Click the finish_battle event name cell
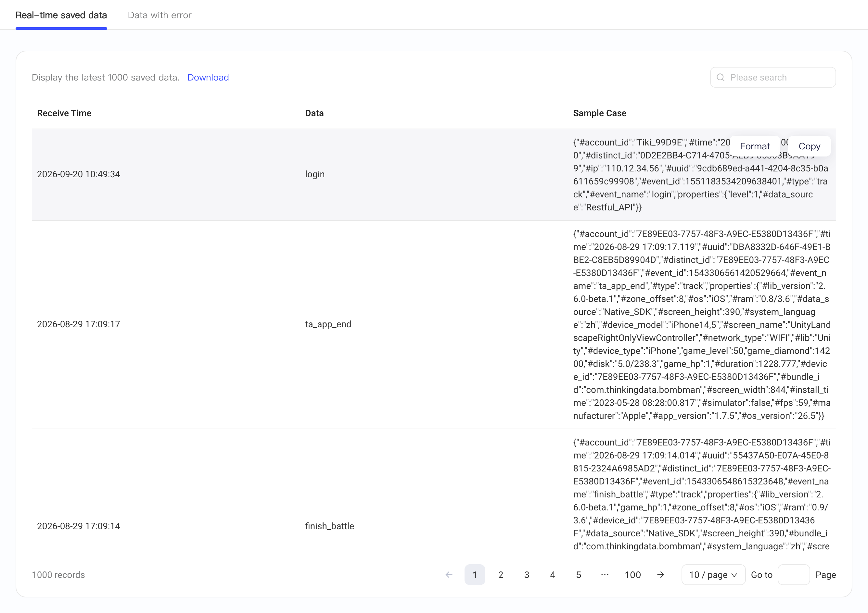Viewport: 868px width, 613px height. [x=330, y=526]
